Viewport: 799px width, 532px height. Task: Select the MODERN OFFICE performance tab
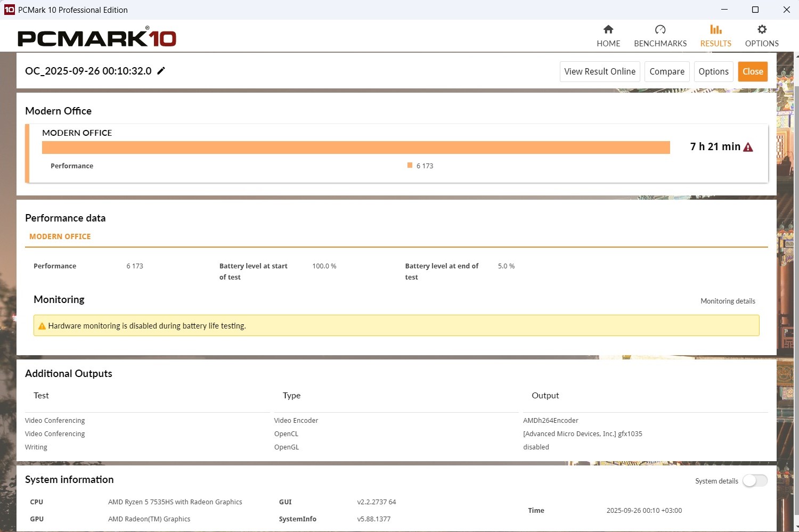(60, 236)
